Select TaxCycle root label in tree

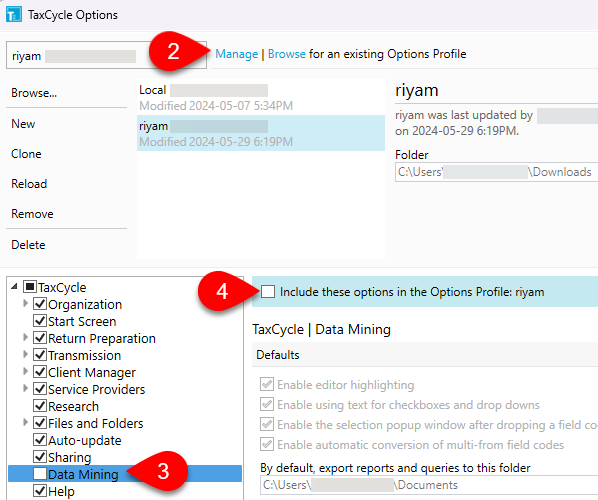(x=62, y=287)
